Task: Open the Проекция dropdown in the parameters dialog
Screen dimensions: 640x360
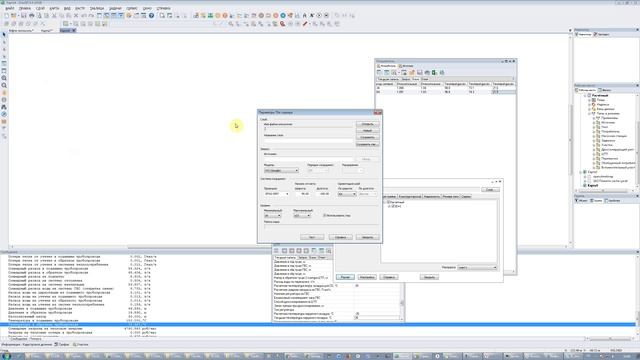Action: 276,194
